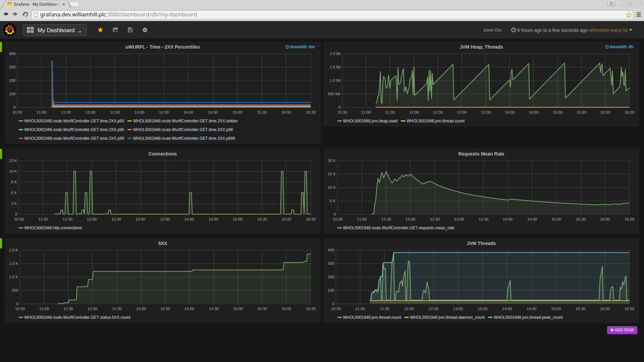Viewport: 644px width, 362px height.
Task: Close the Grafana browser tab
Action: (x=64, y=4)
